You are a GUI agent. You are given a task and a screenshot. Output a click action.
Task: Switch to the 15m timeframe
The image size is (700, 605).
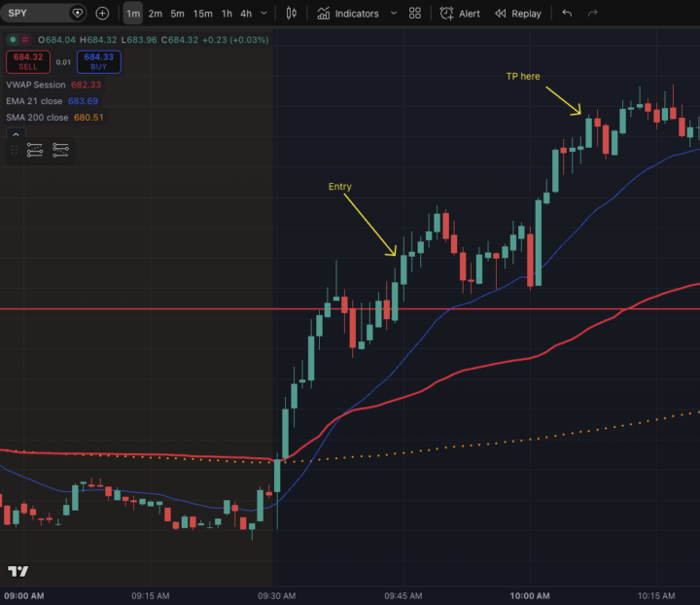coord(202,14)
